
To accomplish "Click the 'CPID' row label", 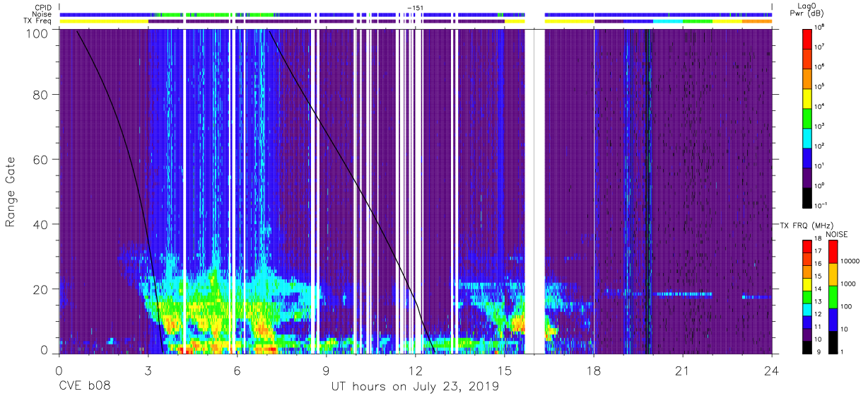I will pos(44,7).
